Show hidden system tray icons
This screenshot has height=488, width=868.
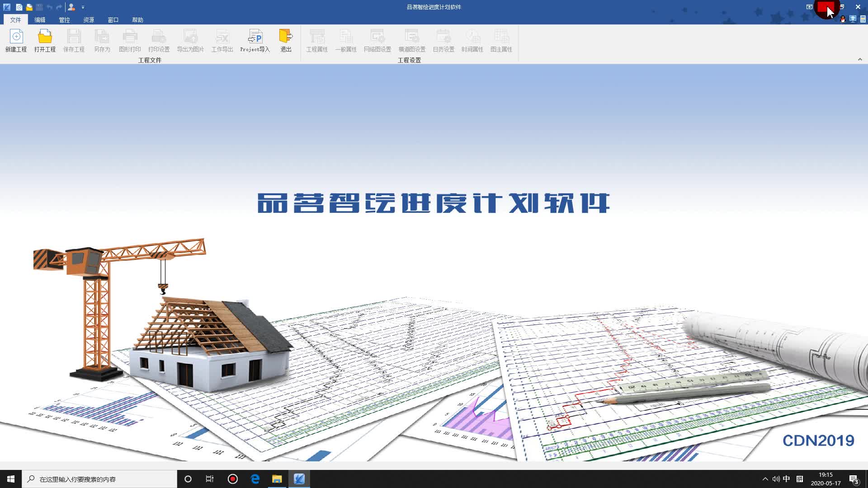765,479
